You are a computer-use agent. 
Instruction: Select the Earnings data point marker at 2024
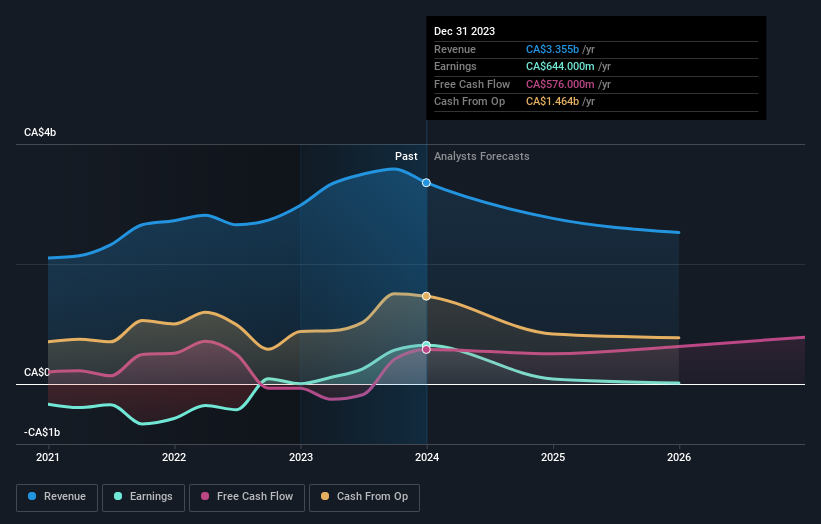[426, 345]
